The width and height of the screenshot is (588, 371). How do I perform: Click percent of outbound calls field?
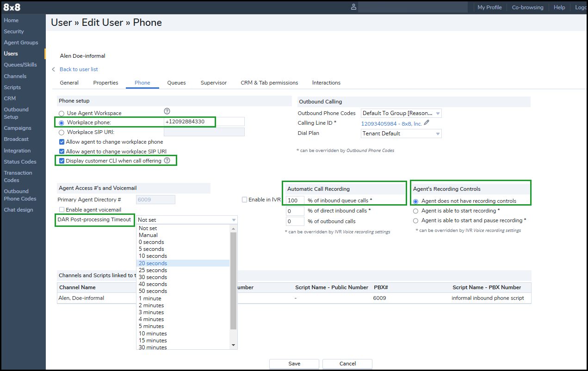click(x=295, y=222)
